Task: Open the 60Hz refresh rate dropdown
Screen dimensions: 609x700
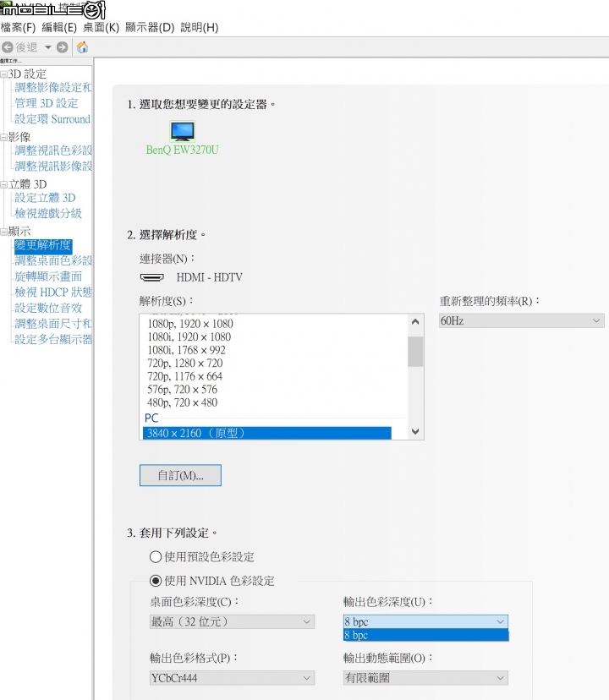Action: coord(521,320)
